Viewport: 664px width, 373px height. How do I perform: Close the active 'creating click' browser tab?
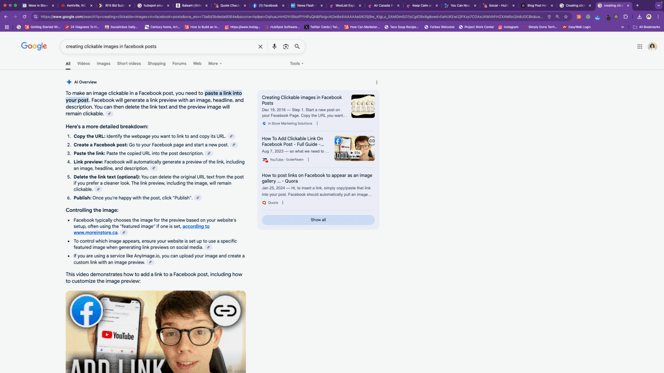click(628, 6)
